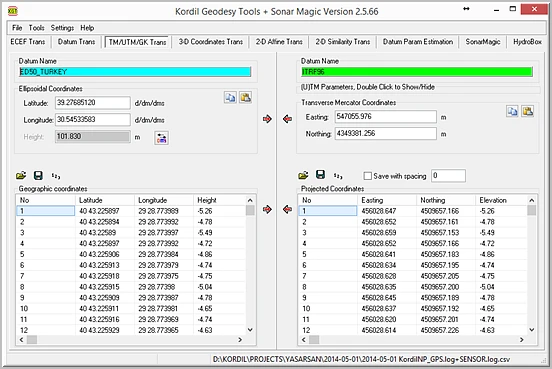Click the Easting input field

click(x=386, y=117)
